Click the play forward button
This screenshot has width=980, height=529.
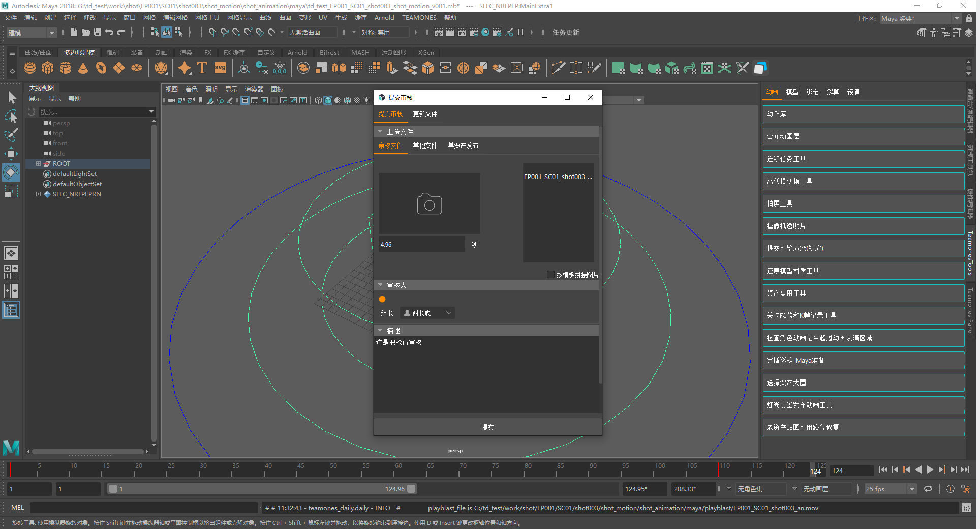(x=930, y=470)
